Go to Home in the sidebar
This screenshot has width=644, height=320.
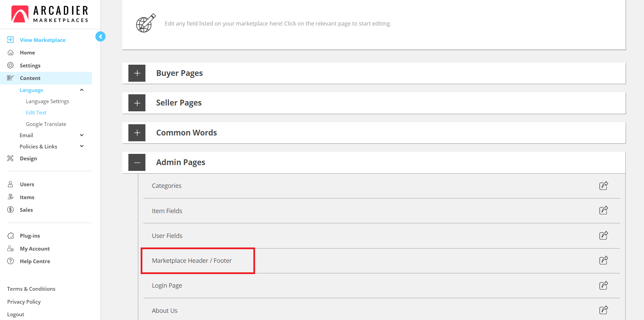pyautogui.click(x=27, y=52)
